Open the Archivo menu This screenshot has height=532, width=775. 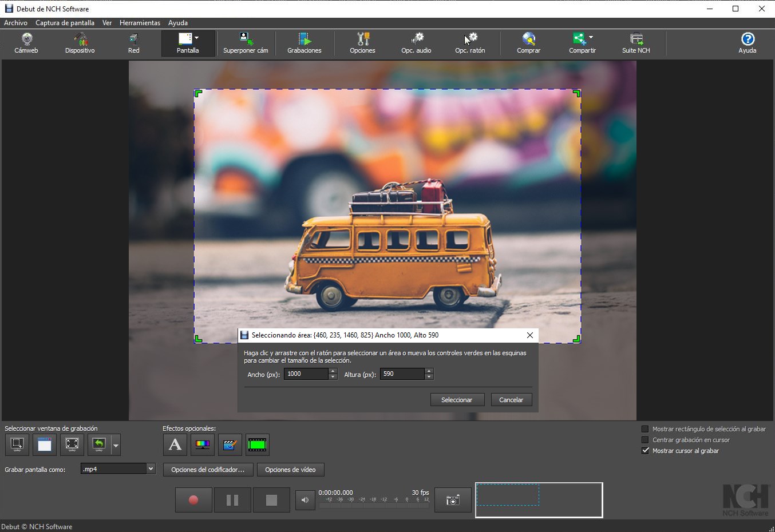[x=15, y=23]
